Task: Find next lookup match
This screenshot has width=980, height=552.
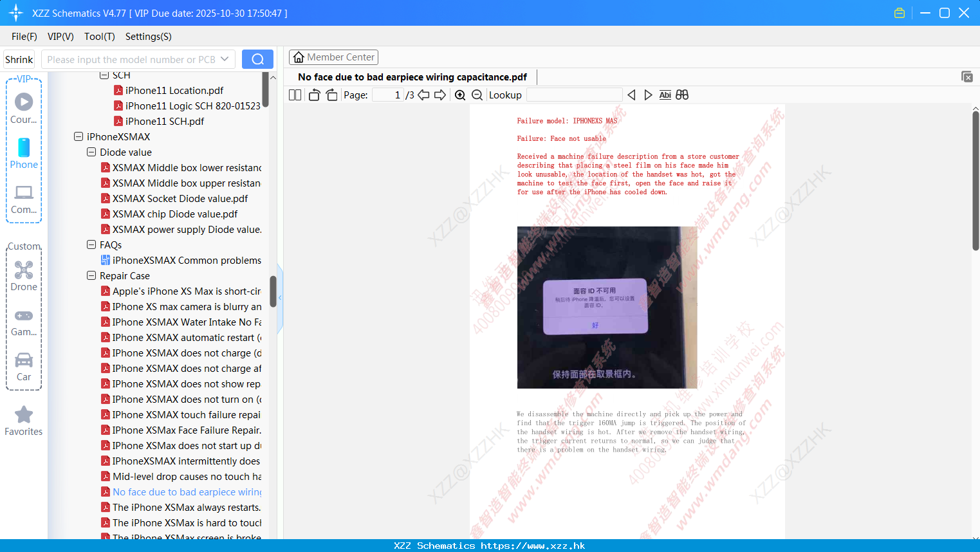Action: click(x=648, y=95)
